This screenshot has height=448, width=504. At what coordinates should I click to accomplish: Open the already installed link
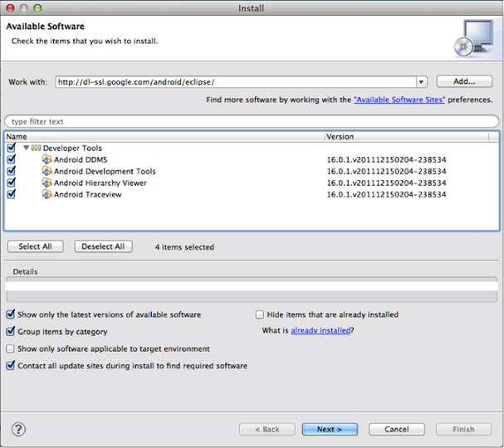pos(321,330)
